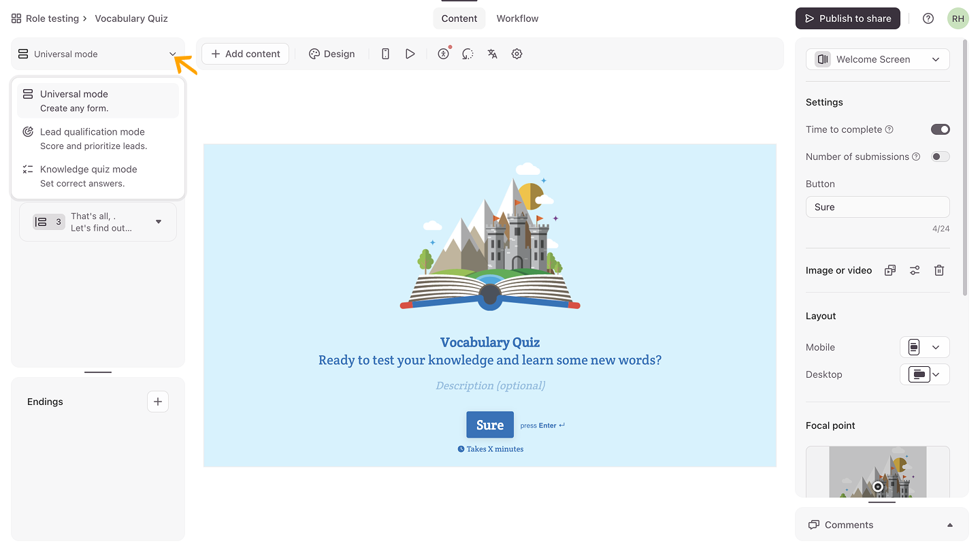Open the form settings gear icon
This screenshot has height=552, width=980.
click(517, 54)
